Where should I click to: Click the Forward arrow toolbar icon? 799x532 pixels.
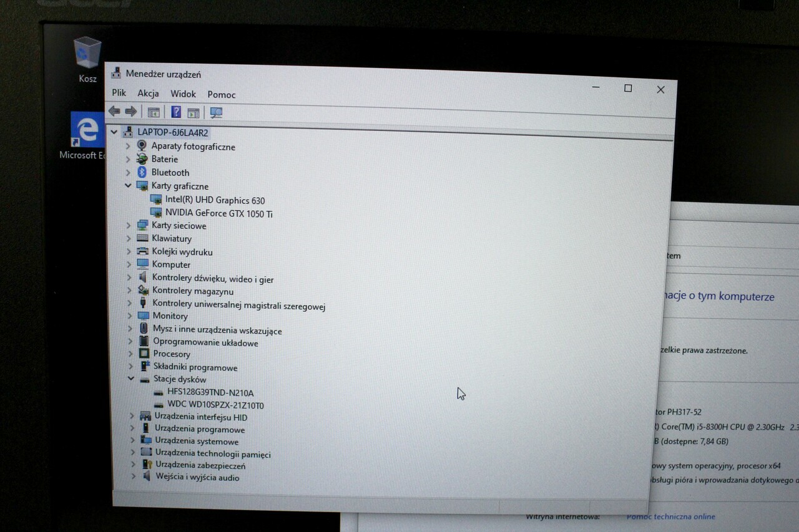[x=130, y=112]
